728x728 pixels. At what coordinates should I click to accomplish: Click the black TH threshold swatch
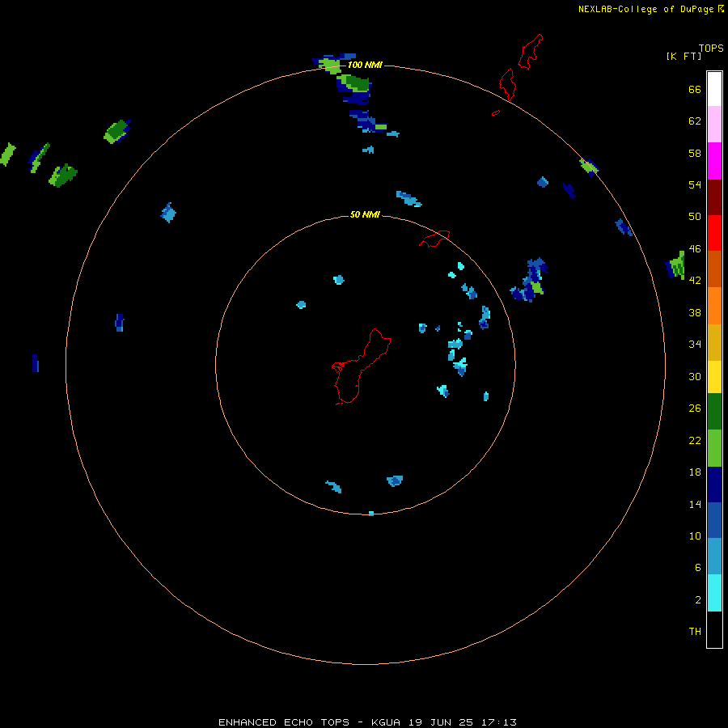[714, 629]
